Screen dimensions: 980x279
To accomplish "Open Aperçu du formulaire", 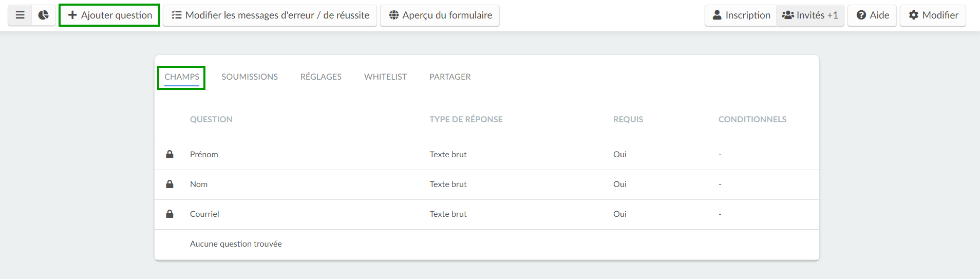I will tap(440, 15).
